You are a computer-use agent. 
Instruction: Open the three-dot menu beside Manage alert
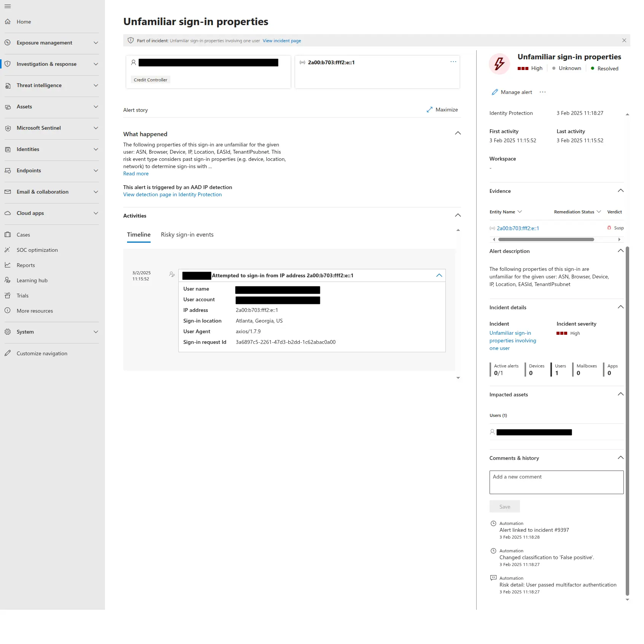(542, 92)
